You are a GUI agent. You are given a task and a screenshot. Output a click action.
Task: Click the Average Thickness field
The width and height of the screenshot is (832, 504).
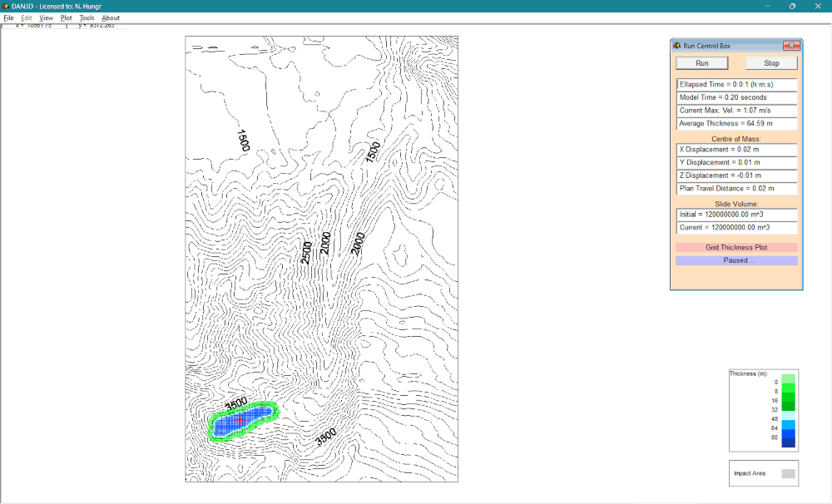737,124
